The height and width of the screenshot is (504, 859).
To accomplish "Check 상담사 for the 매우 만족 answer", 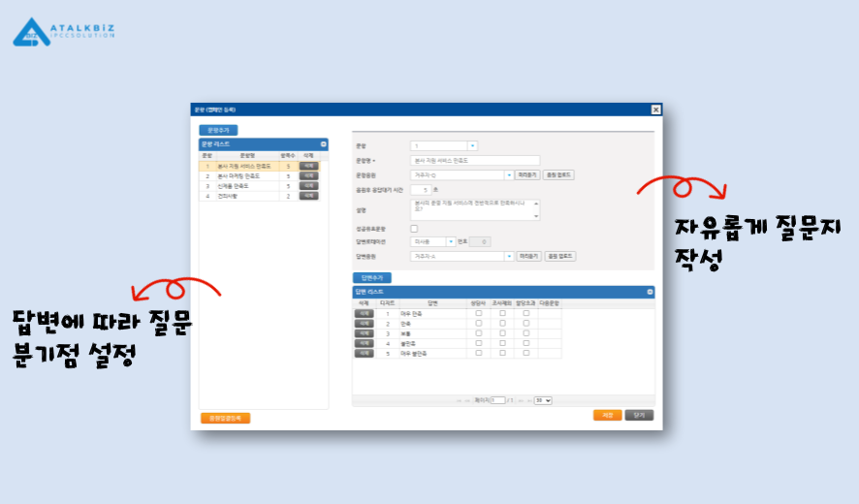I will 478,314.
